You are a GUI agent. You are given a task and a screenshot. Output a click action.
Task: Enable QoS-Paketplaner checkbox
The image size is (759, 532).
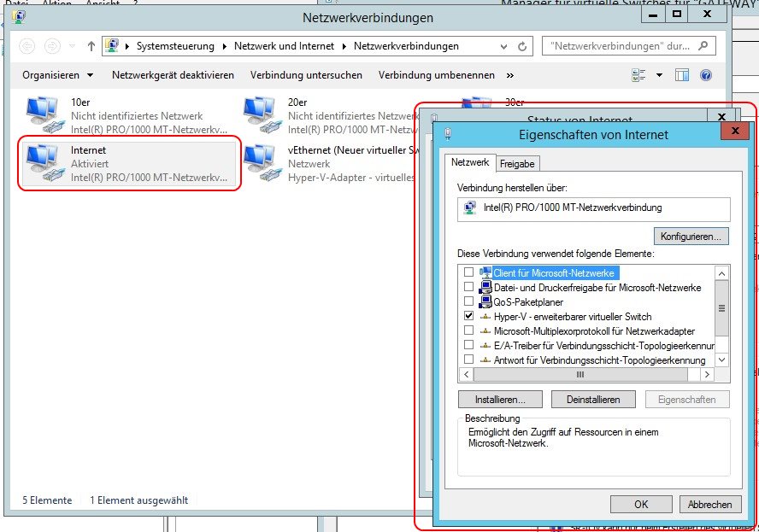click(x=468, y=301)
